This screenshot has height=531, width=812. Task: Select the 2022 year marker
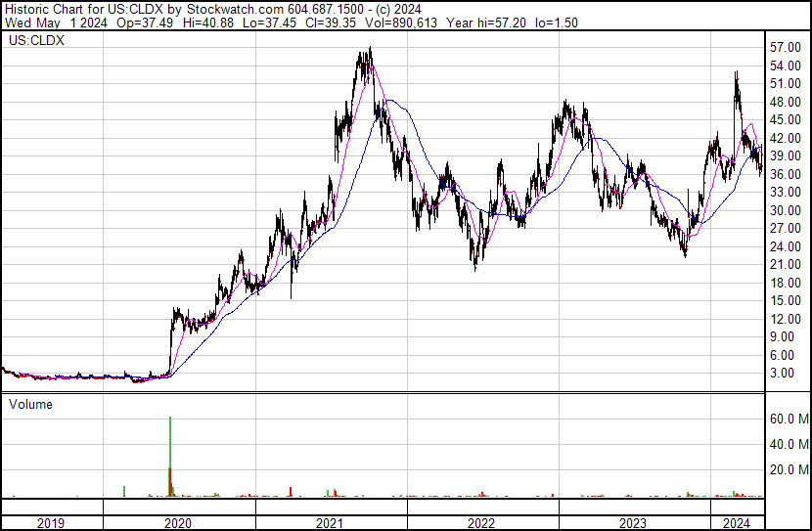[x=482, y=522]
